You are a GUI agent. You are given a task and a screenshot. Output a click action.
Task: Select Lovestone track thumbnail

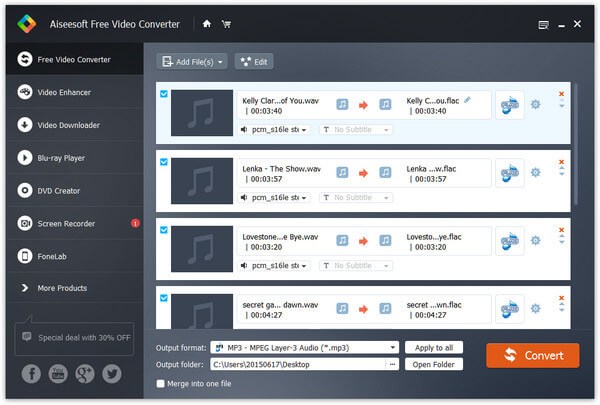tap(202, 249)
